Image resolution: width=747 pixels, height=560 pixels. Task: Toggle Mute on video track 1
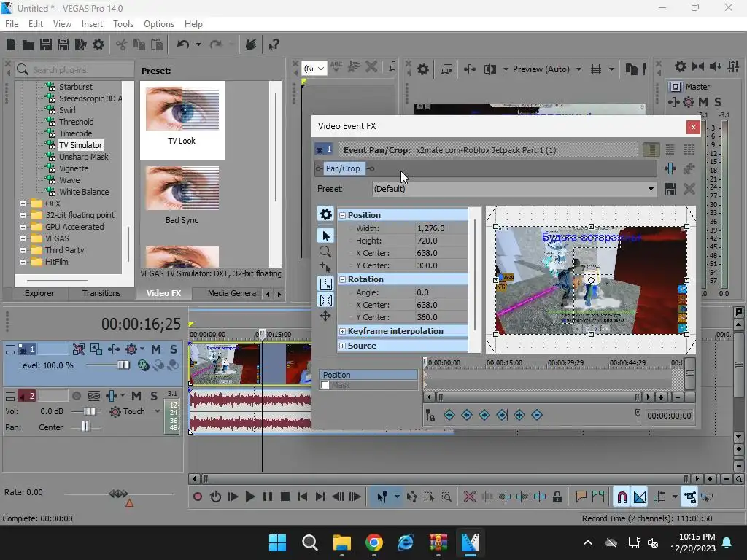[x=156, y=349]
